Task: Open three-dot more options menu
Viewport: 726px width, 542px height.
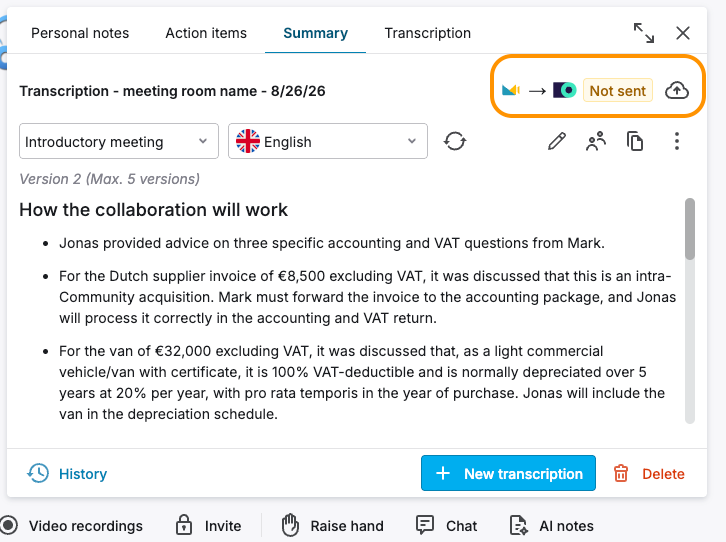Action: point(676,141)
